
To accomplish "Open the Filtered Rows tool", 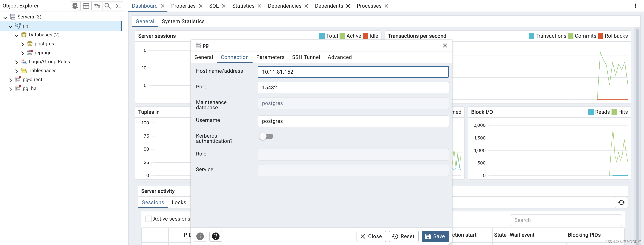I will [x=97, y=6].
